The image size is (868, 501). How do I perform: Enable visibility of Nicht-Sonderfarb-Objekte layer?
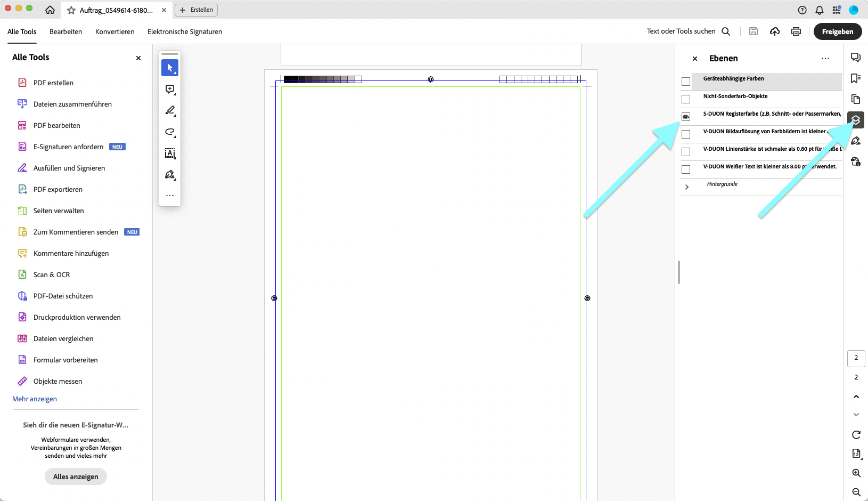point(686,99)
